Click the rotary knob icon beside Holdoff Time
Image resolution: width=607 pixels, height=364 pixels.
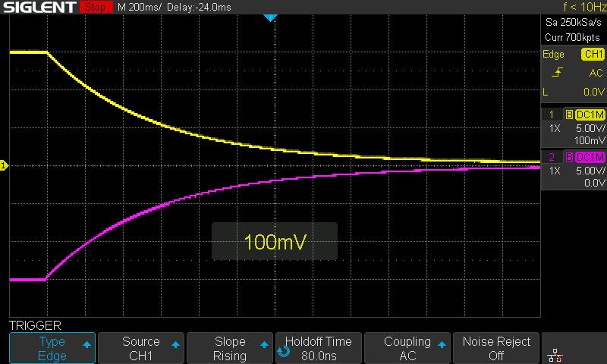coord(283,351)
